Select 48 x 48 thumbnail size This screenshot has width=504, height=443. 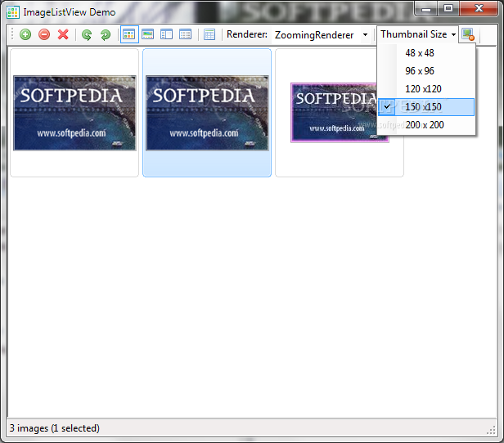coord(426,53)
